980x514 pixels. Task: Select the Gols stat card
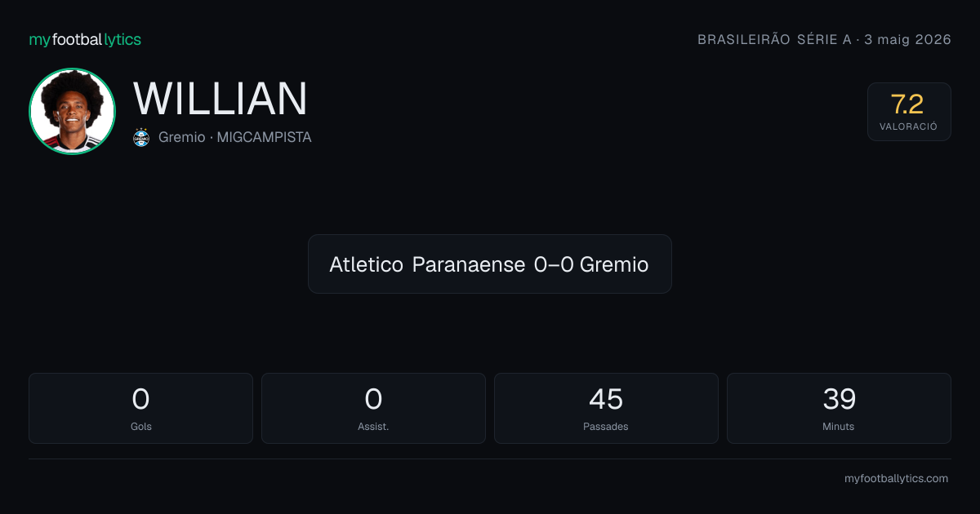[140, 408]
